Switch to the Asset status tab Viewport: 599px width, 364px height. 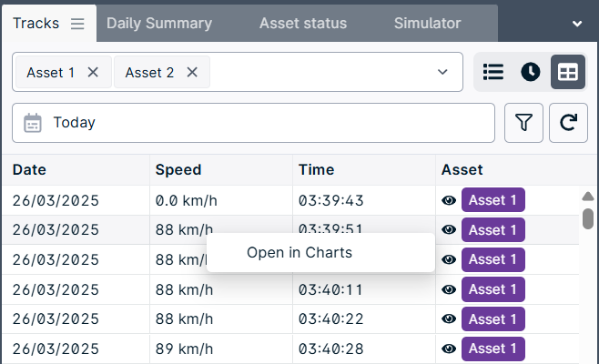point(303,24)
